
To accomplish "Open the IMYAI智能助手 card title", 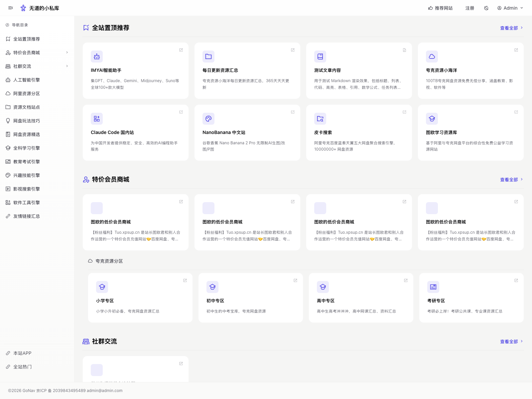I will [x=106, y=70].
